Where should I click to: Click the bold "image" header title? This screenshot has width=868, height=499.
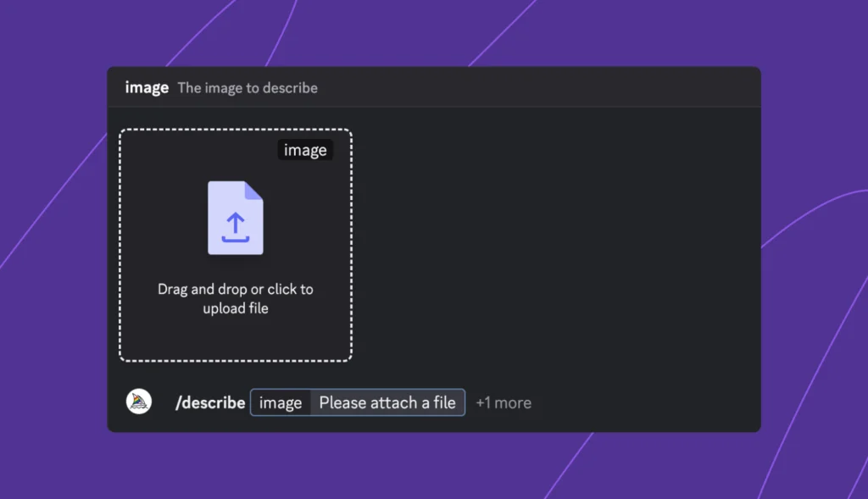coord(147,87)
